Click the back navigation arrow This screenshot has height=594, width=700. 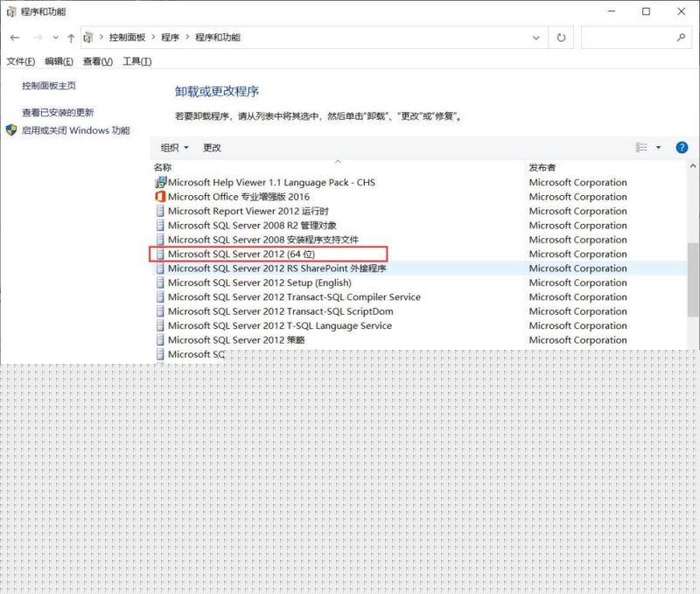(x=15, y=38)
